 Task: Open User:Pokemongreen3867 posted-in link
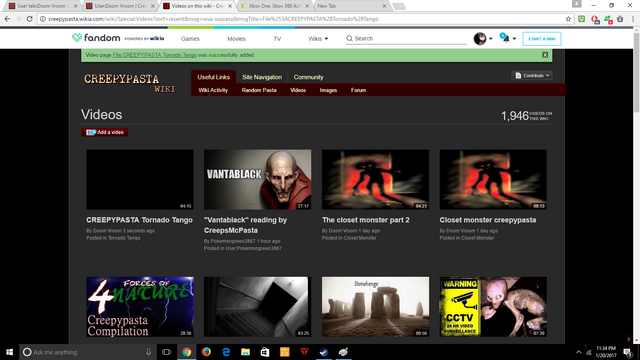coord(253,248)
